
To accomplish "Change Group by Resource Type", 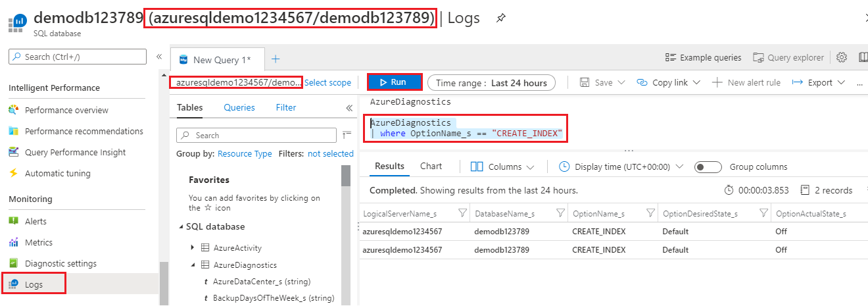I will pyautogui.click(x=245, y=154).
